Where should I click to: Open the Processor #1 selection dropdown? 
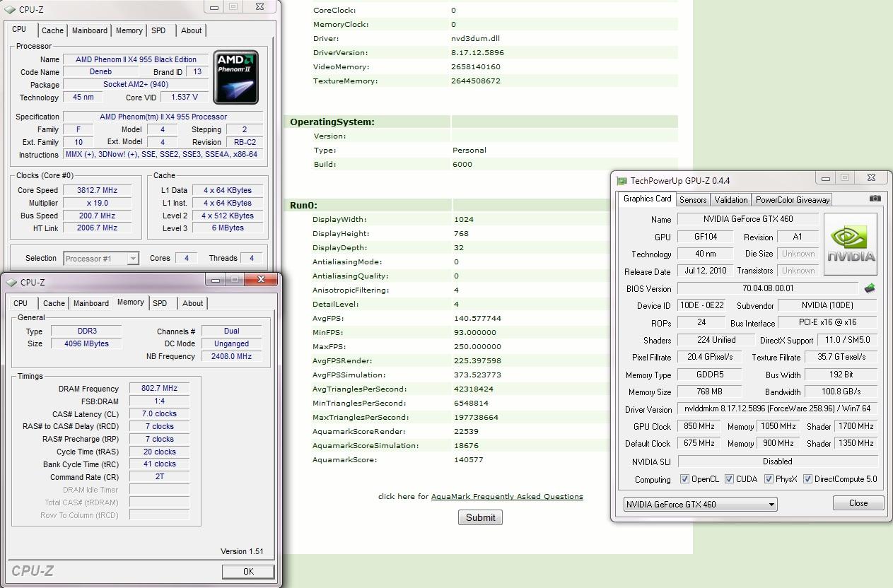coord(101,259)
